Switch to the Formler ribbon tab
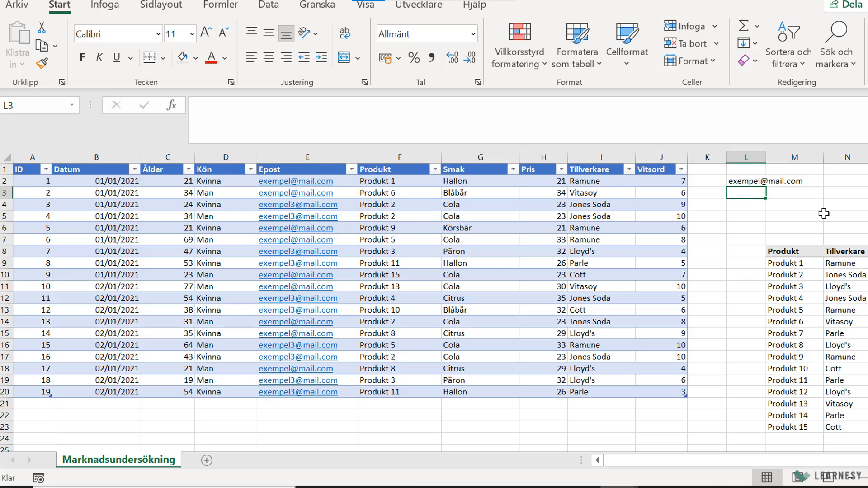 coord(221,5)
